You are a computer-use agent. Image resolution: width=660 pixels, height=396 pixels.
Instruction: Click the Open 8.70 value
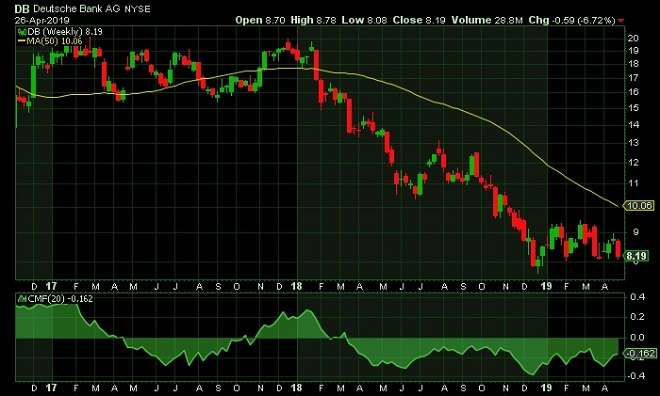[260, 20]
